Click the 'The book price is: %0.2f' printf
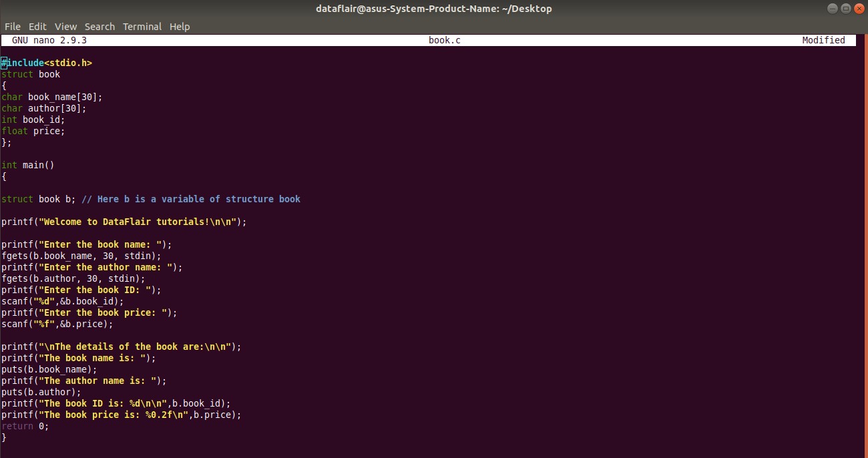868x458 pixels. (x=122, y=415)
